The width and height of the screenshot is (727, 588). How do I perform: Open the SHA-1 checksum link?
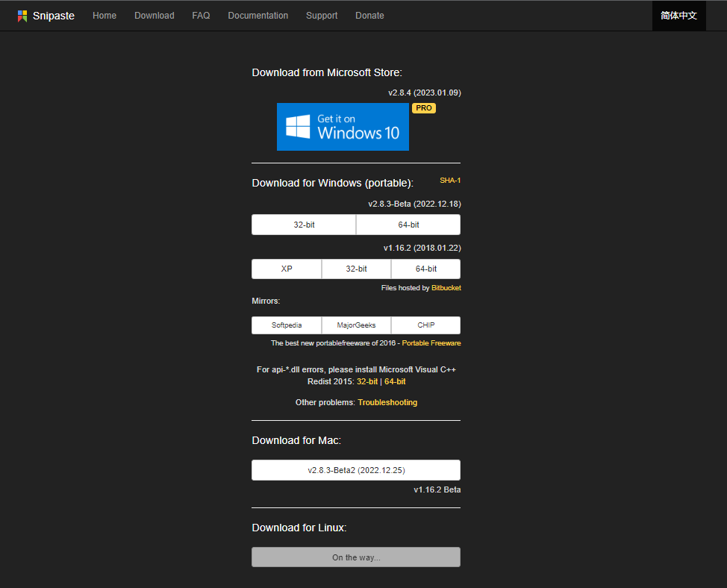(x=450, y=181)
